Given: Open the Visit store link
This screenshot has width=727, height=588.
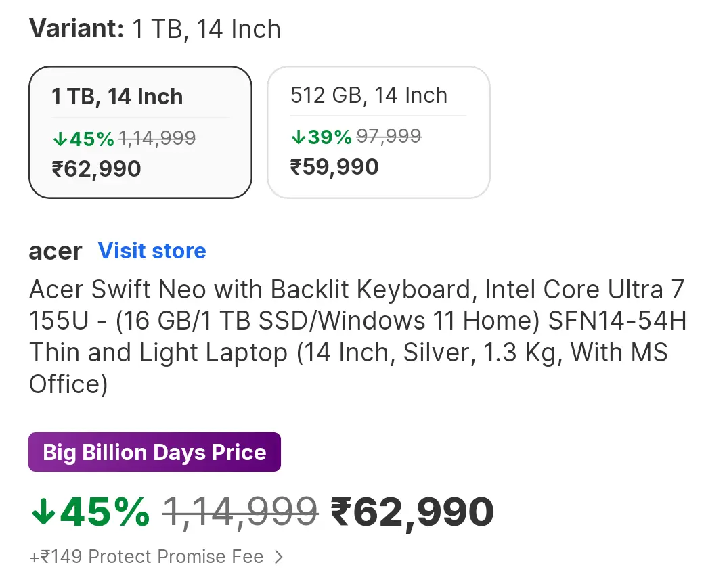Looking at the screenshot, I should point(152,251).
